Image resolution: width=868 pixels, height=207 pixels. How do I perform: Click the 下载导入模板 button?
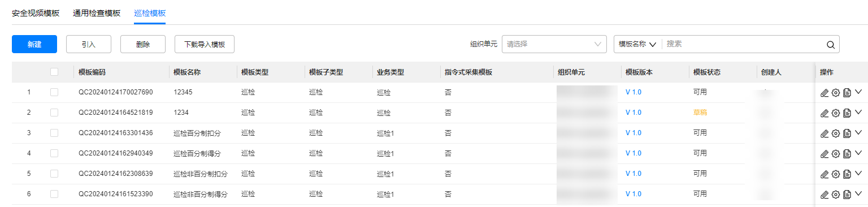pyautogui.click(x=205, y=44)
